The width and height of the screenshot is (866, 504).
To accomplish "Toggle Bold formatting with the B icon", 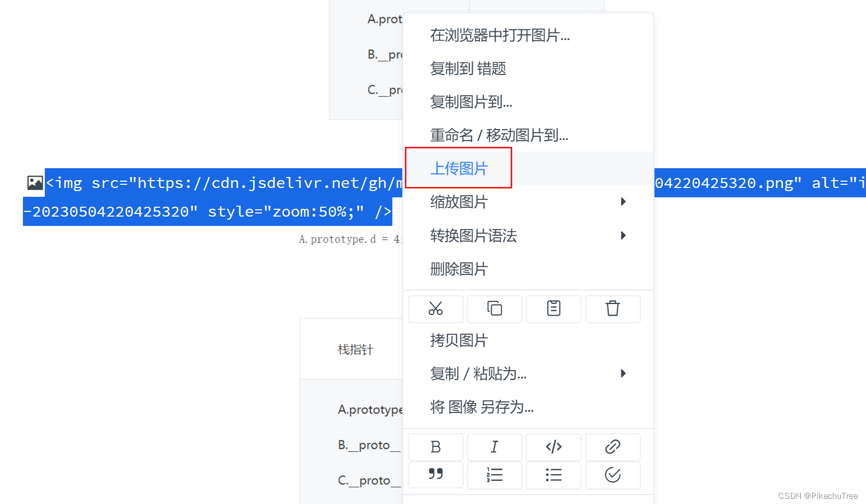I will pos(436,446).
